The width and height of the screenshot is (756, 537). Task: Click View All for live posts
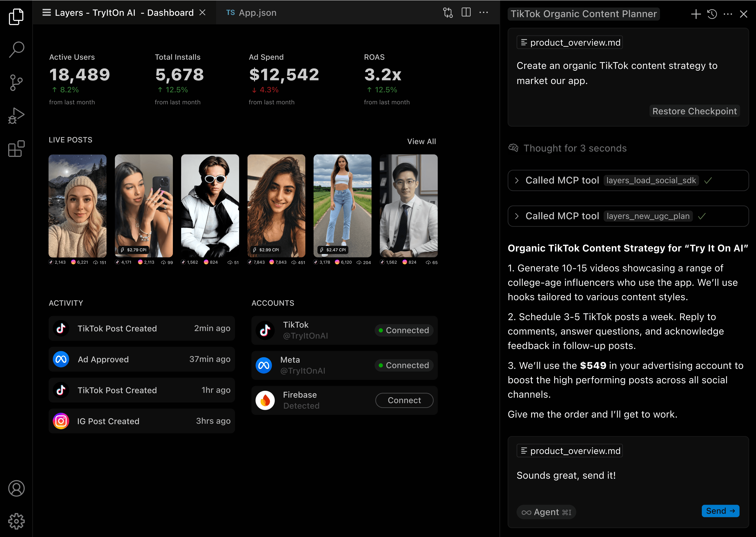point(421,142)
